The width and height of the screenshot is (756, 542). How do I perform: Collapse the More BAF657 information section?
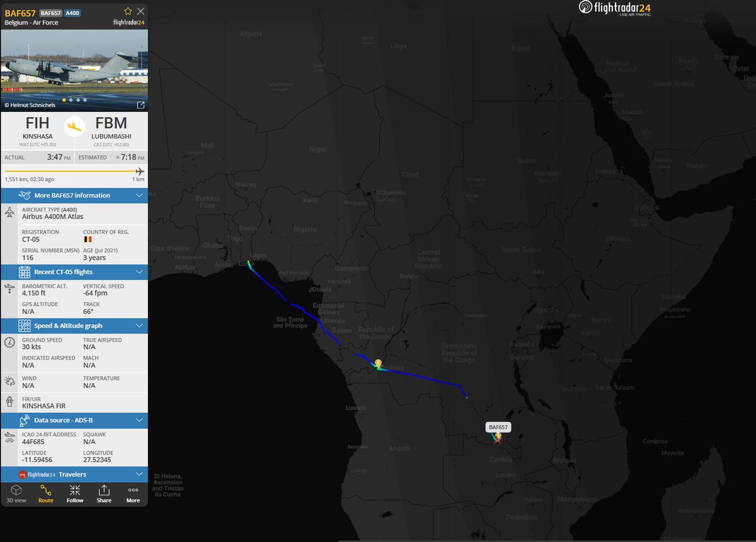coord(74,195)
